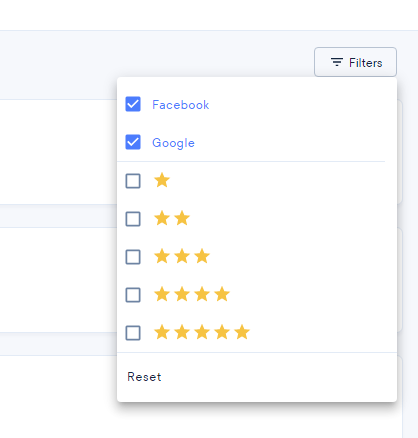This screenshot has height=438, width=418.
Task: Click the single star icon row
Action: [162, 180]
